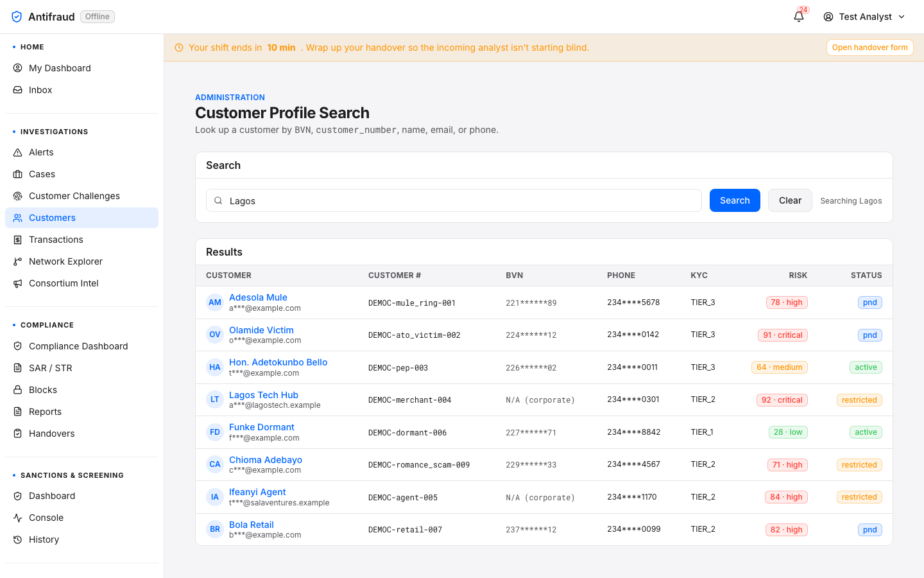Open Handovers menu item
Screen dimensions: 924x578
82,433
